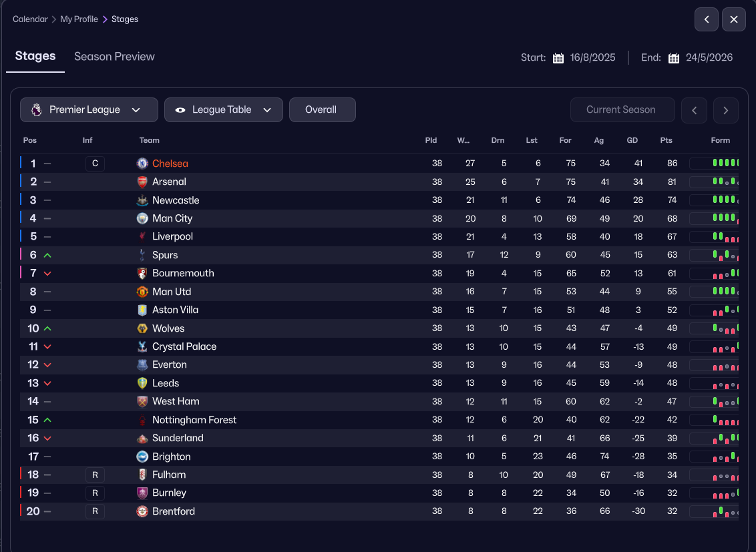Click the Brentford club badge icon
Viewport: 756px width, 552px height.
point(142,511)
